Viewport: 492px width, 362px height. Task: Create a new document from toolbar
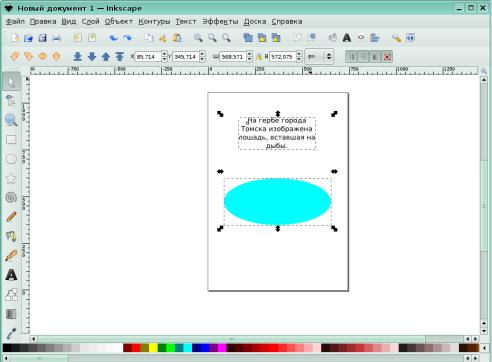[15, 38]
